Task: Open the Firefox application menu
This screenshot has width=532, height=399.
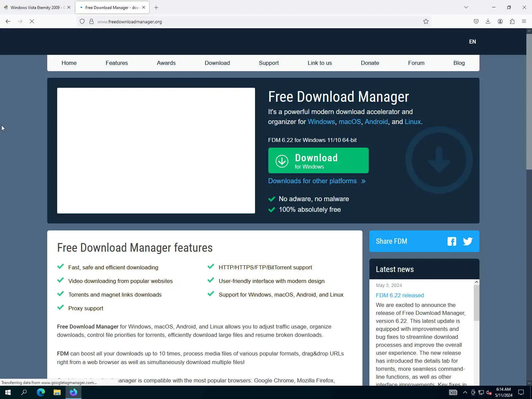Action: click(524, 21)
